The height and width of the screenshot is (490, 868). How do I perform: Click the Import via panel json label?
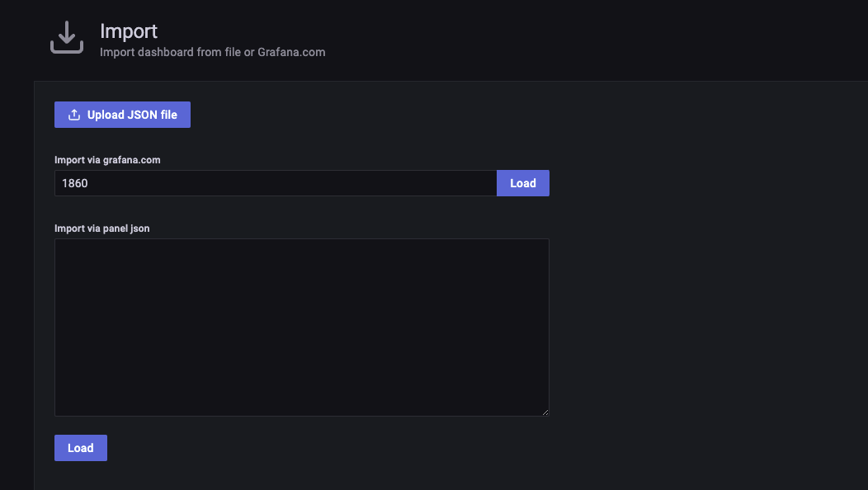tap(101, 229)
